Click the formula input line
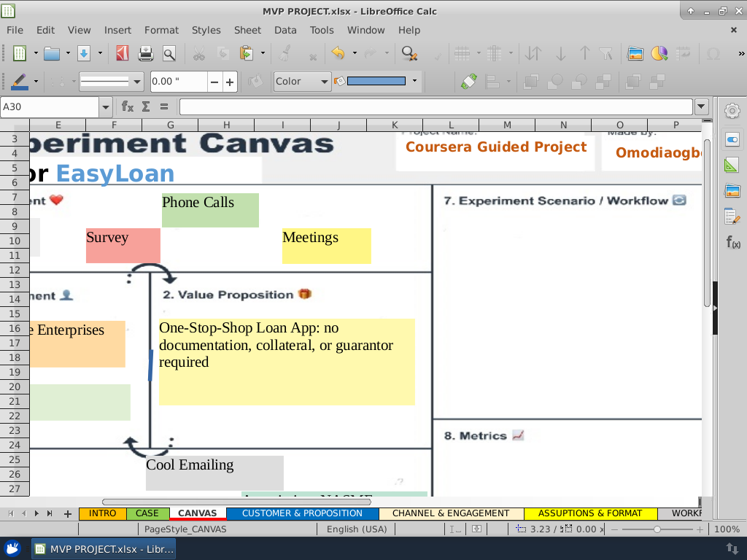This screenshot has width=747, height=560. pos(436,106)
